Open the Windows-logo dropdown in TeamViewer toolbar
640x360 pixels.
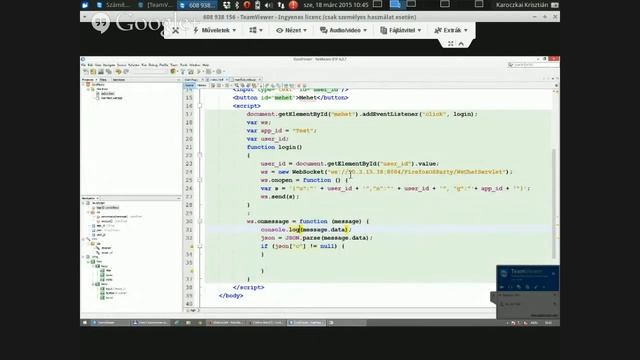click(256, 30)
